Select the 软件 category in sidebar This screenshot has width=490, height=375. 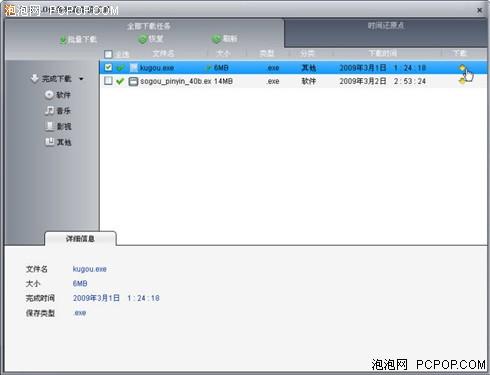coord(63,95)
